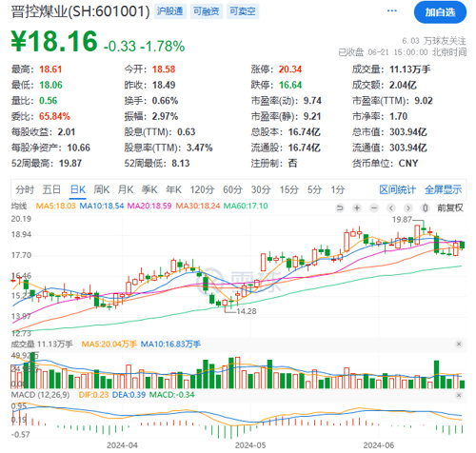Select the 年K chart tab
Viewport: 476px width, 453px height.
tap(173, 189)
